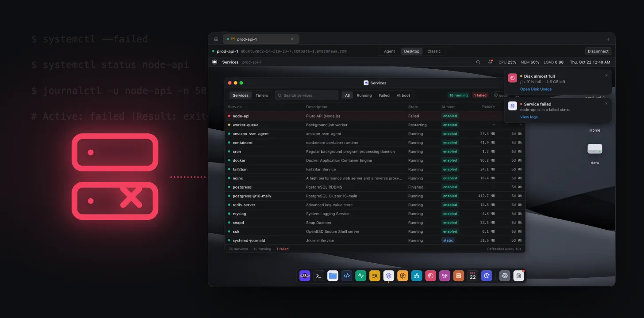This screenshot has height=318, width=644.
Task: Add a new tab with plus icon
Action: tap(608, 39)
